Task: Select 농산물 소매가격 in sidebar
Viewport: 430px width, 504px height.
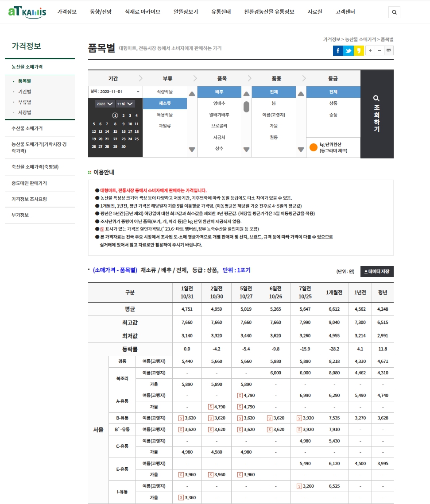Action: tap(27, 67)
